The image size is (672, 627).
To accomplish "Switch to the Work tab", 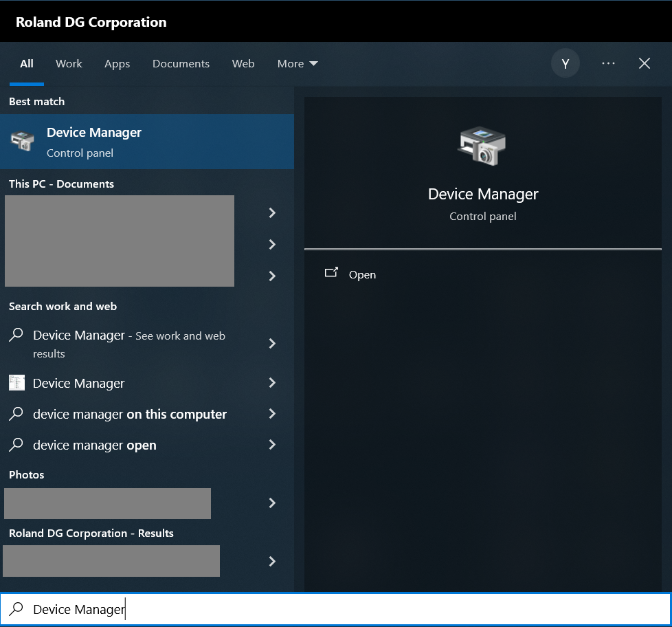I will tap(69, 64).
